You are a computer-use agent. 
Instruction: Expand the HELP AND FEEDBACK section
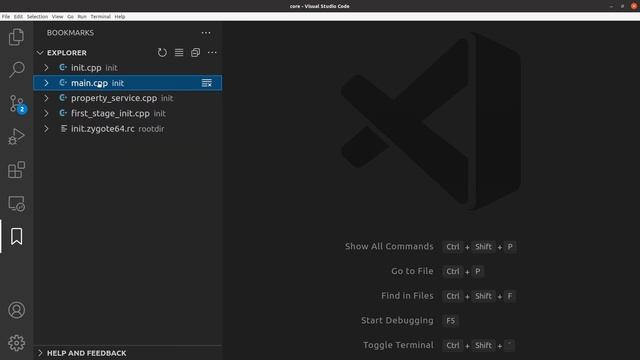(40, 353)
